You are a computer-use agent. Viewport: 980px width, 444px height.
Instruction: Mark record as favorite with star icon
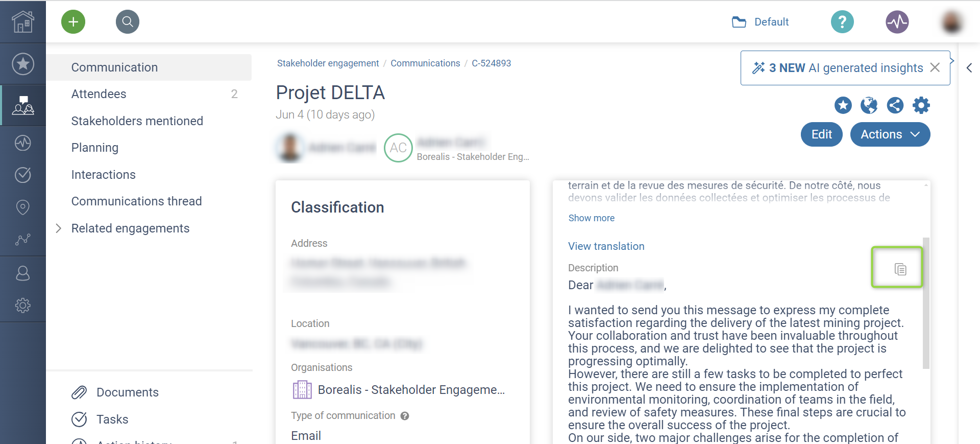pos(843,105)
